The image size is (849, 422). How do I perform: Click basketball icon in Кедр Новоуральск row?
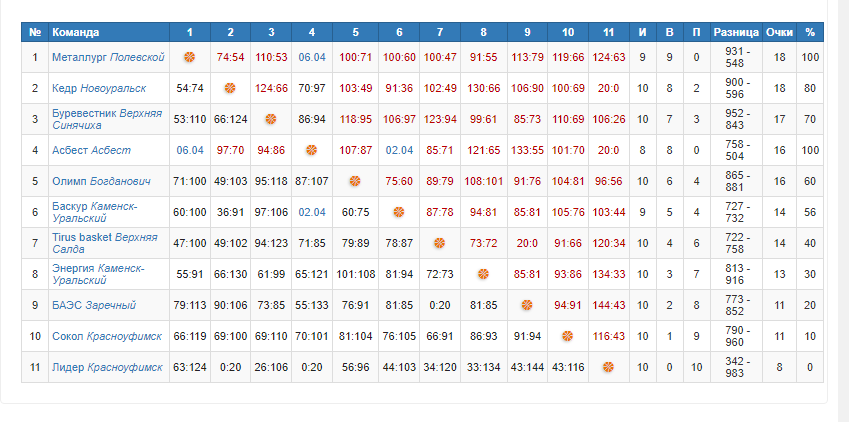230,88
